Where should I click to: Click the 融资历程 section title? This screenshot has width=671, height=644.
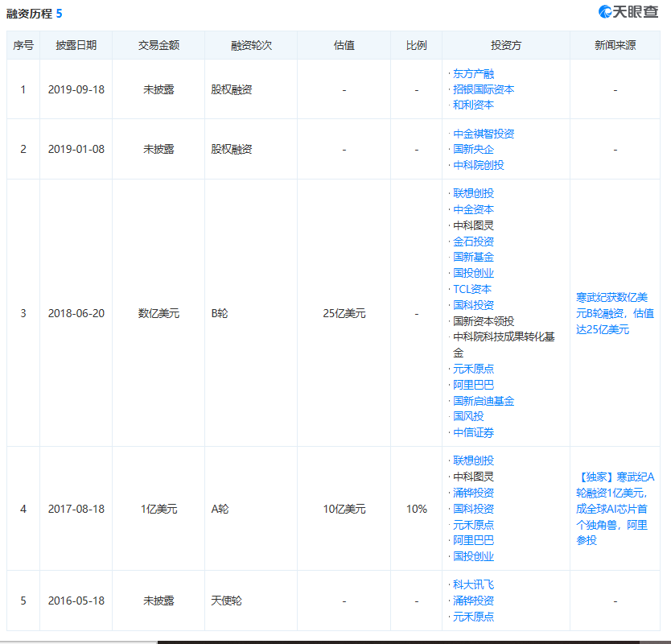pos(29,14)
